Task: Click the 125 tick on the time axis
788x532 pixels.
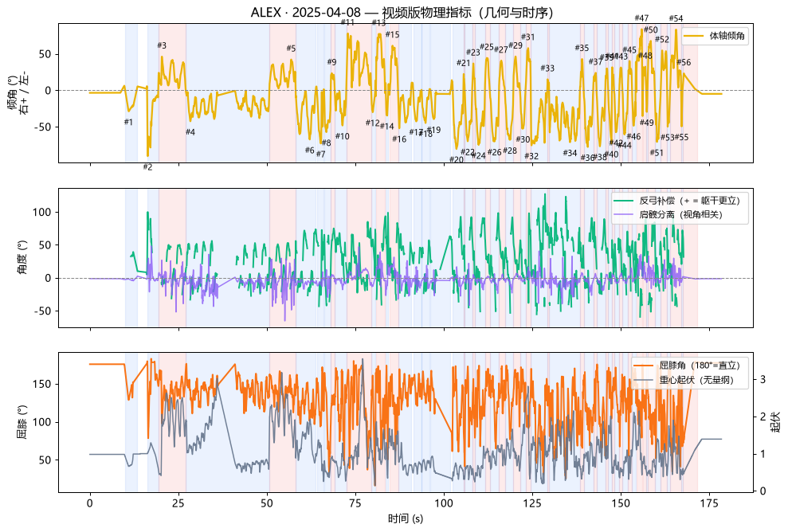Action: 532,503
